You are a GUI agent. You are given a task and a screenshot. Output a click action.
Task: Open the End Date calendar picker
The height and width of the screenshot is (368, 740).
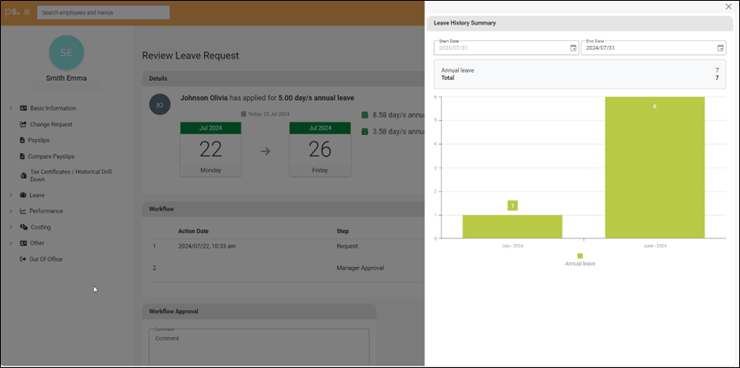(x=720, y=48)
